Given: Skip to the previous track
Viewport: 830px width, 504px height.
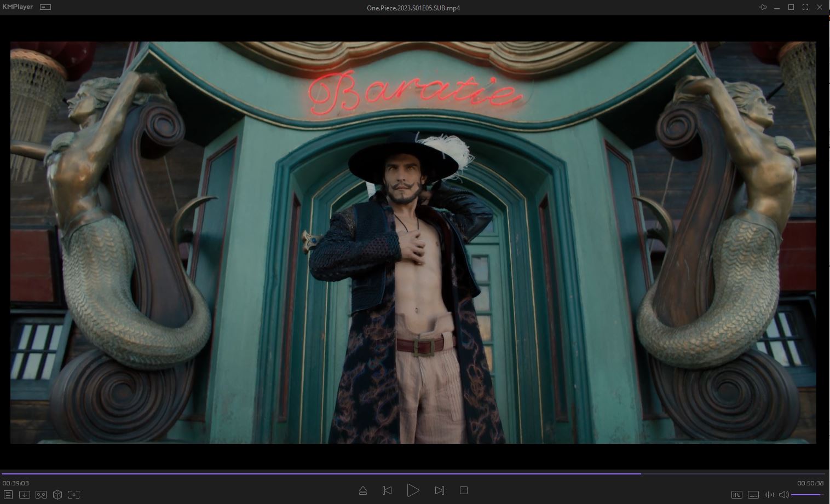Looking at the screenshot, I should tap(387, 490).
